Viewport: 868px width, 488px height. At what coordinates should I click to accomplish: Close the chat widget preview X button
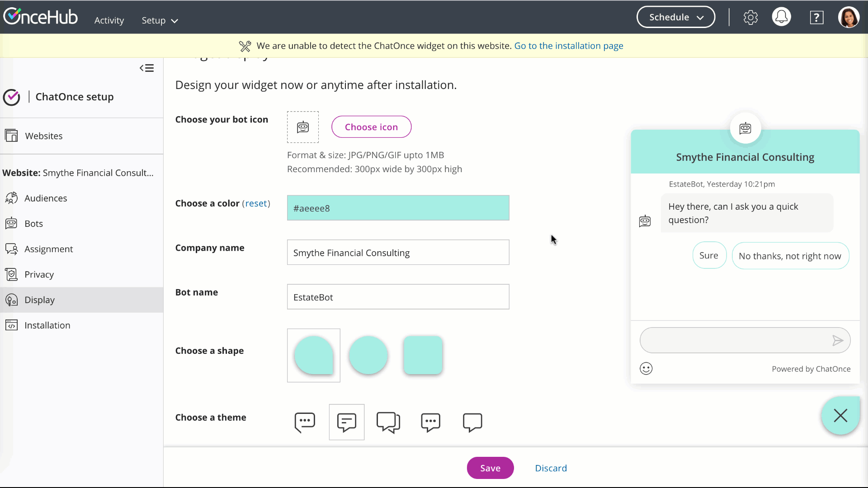[840, 415]
